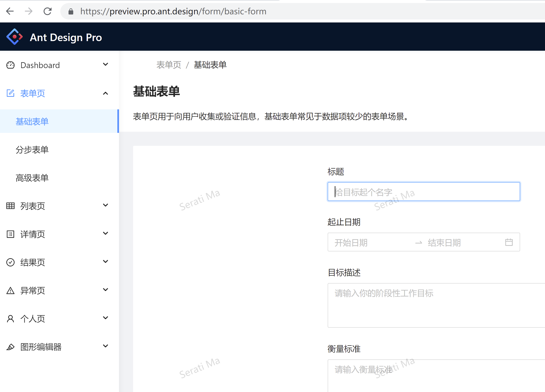Screen dimensions: 545x392
Task: Open the Dashboard menu label
Action: tap(40, 65)
